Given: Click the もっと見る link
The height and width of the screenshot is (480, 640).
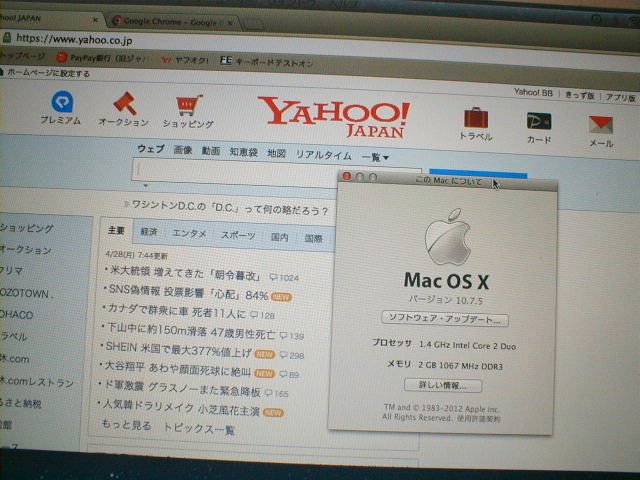Looking at the screenshot, I should (127, 425).
